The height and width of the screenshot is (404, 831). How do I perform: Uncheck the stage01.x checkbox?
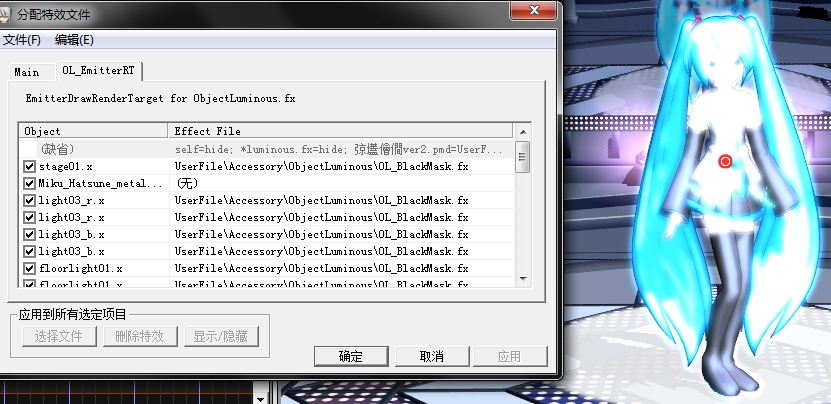(x=30, y=166)
